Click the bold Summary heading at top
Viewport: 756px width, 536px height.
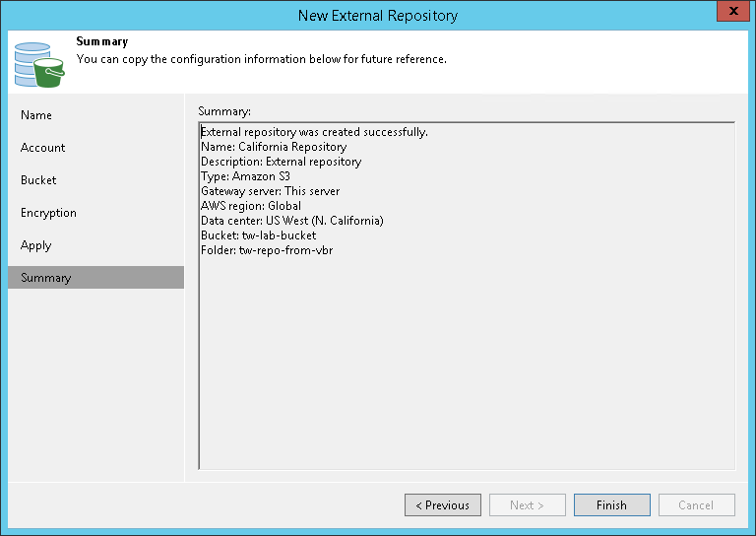pyautogui.click(x=102, y=41)
